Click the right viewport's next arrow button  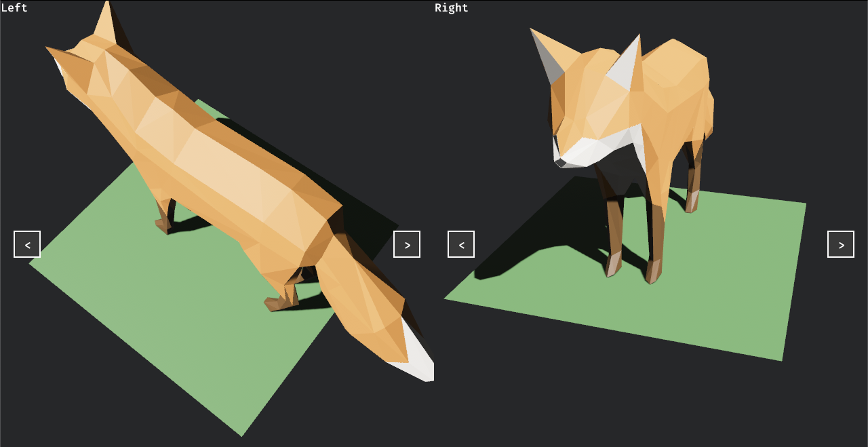840,244
